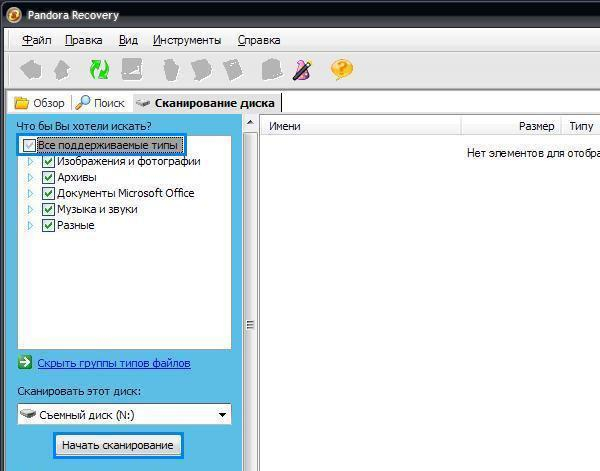
Task: Uncheck the 'Архивы' checkbox
Action: click(48, 177)
